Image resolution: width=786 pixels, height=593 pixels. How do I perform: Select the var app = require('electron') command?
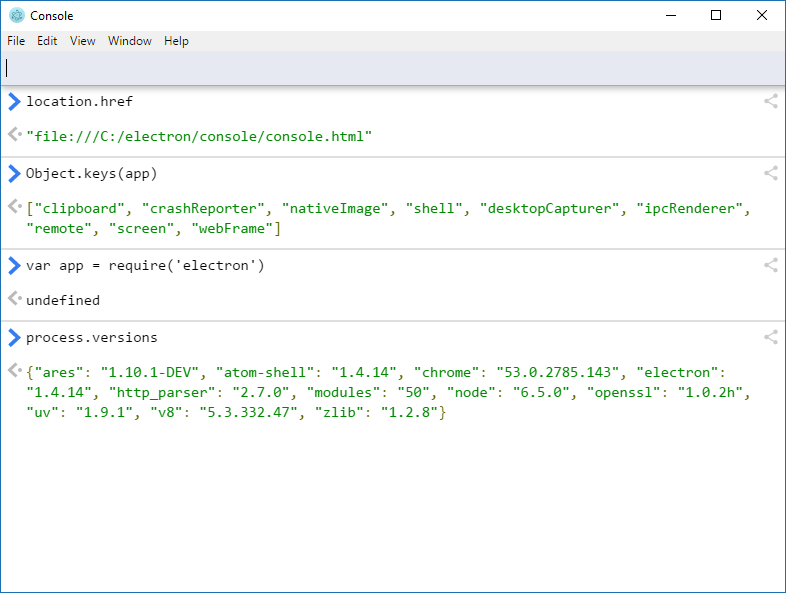[145, 266]
